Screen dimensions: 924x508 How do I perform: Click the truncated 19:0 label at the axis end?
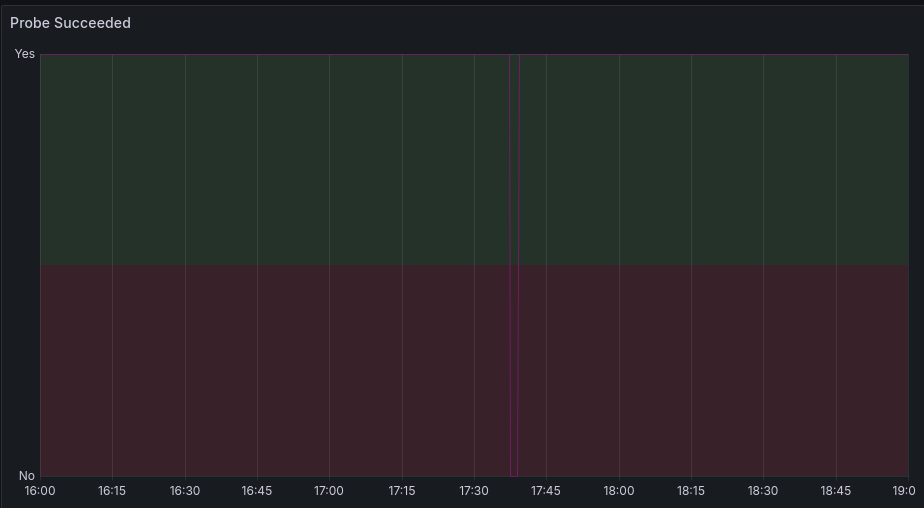tap(904, 491)
